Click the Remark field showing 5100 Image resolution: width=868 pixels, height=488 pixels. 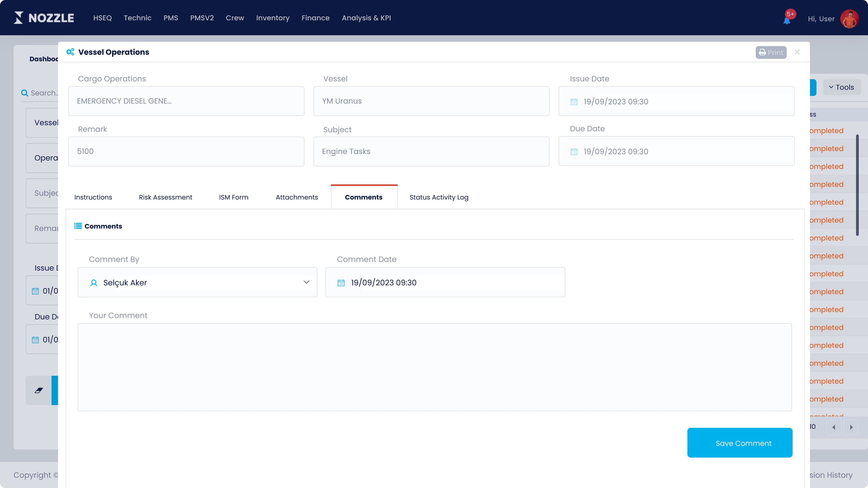[186, 152]
